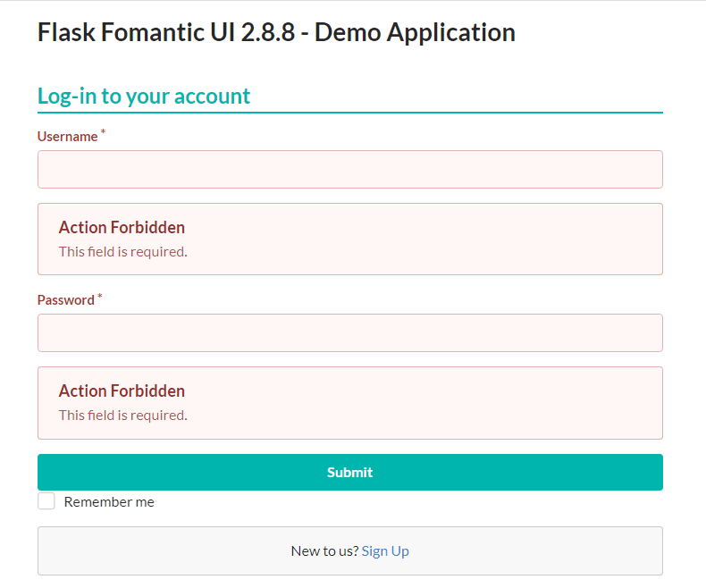Focus the Username input field
The image size is (706, 588).
[x=349, y=169]
